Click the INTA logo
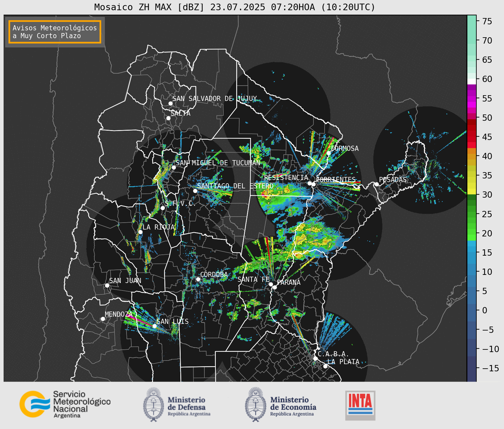The image size is (504, 429). pos(360,405)
